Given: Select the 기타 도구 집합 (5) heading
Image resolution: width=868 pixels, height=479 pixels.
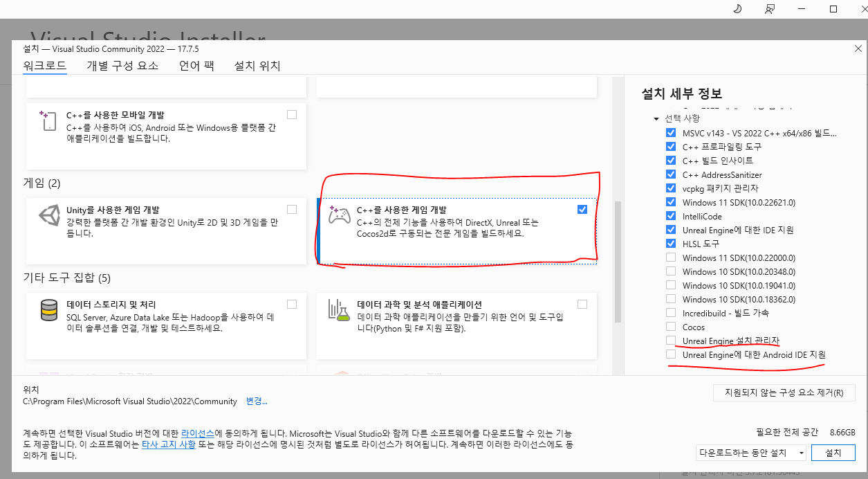Looking at the screenshot, I should click(x=66, y=278).
